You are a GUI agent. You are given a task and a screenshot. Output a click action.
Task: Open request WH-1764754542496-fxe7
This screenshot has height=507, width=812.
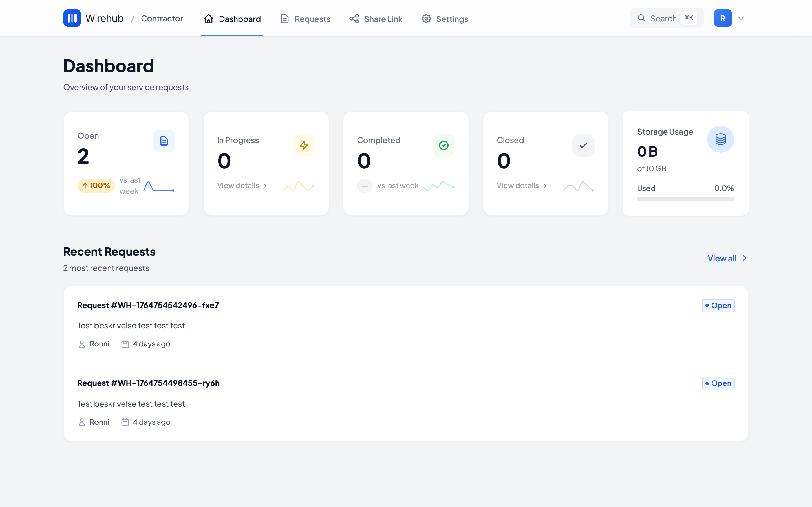click(x=148, y=305)
